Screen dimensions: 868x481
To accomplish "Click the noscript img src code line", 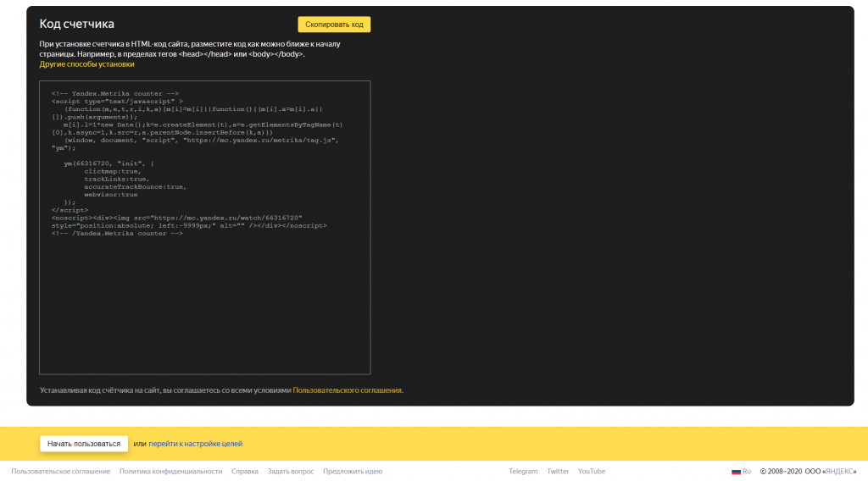I will pyautogui.click(x=176, y=218).
